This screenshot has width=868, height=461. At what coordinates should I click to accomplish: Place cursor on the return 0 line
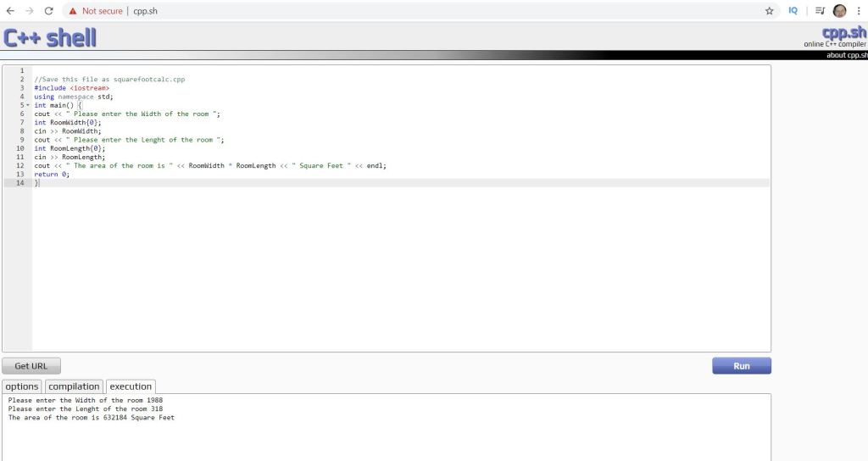point(53,174)
